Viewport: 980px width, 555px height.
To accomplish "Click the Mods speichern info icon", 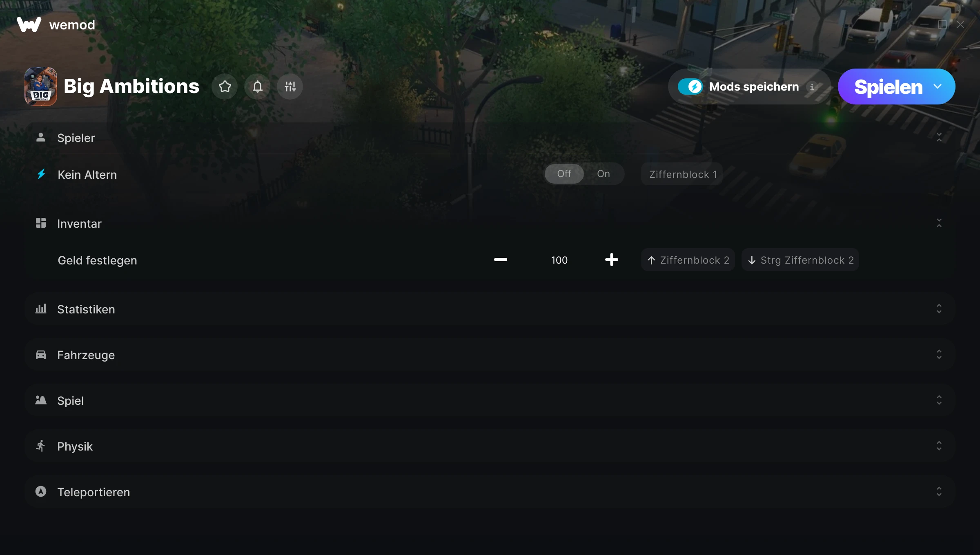I will coord(812,87).
